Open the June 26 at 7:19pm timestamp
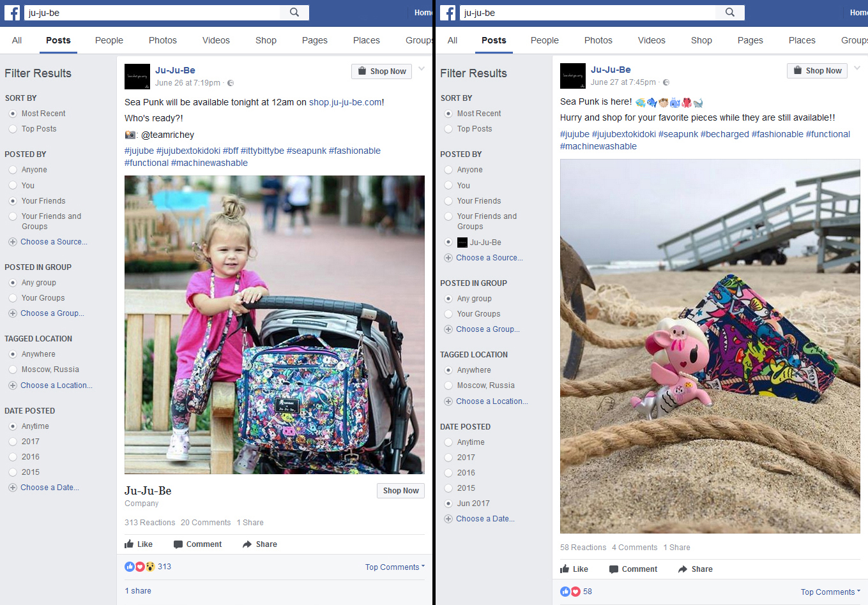Image resolution: width=868 pixels, height=605 pixels. [188, 83]
